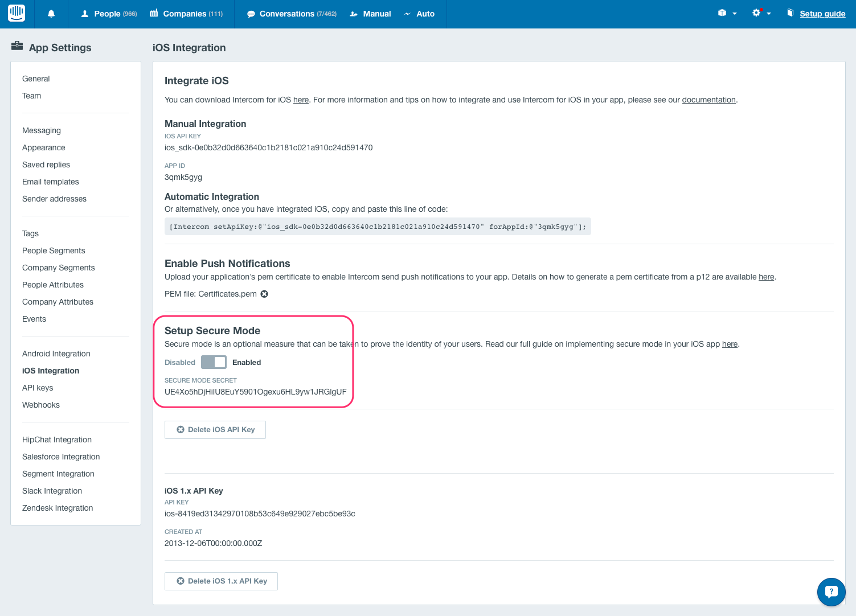This screenshot has height=616, width=856.
Task: Open the secure mode guide 'here' link
Action: tap(730, 344)
